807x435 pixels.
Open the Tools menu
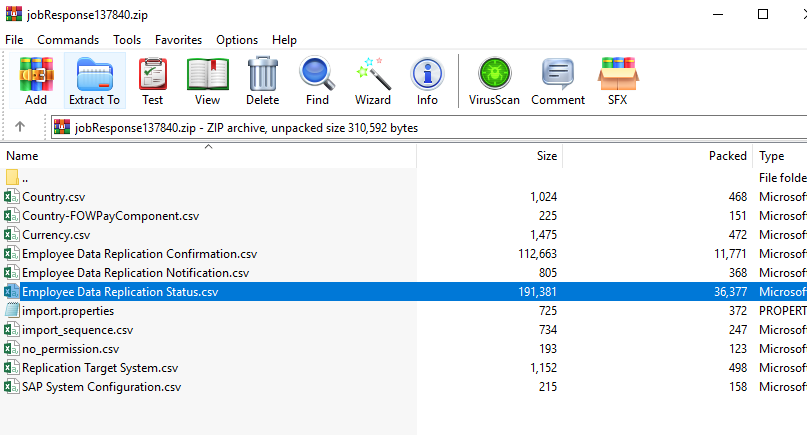click(x=127, y=40)
